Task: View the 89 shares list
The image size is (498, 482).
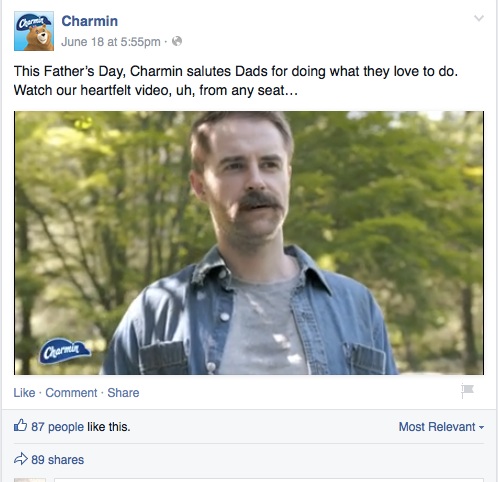Action: tap(58, 460)
